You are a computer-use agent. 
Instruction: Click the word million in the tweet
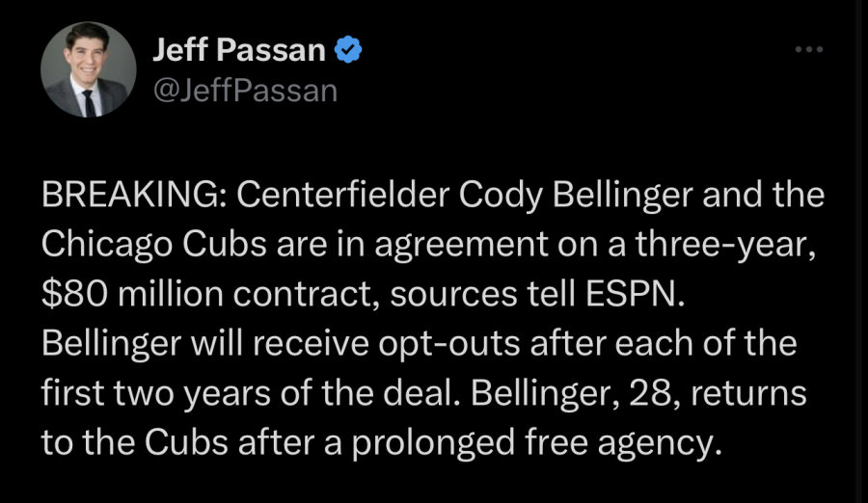(x=170, y=294)
